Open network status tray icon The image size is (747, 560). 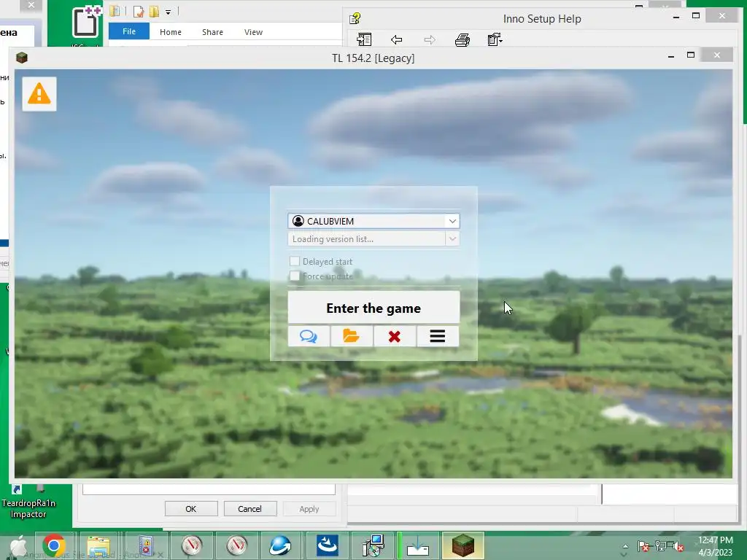coord(661,546)
